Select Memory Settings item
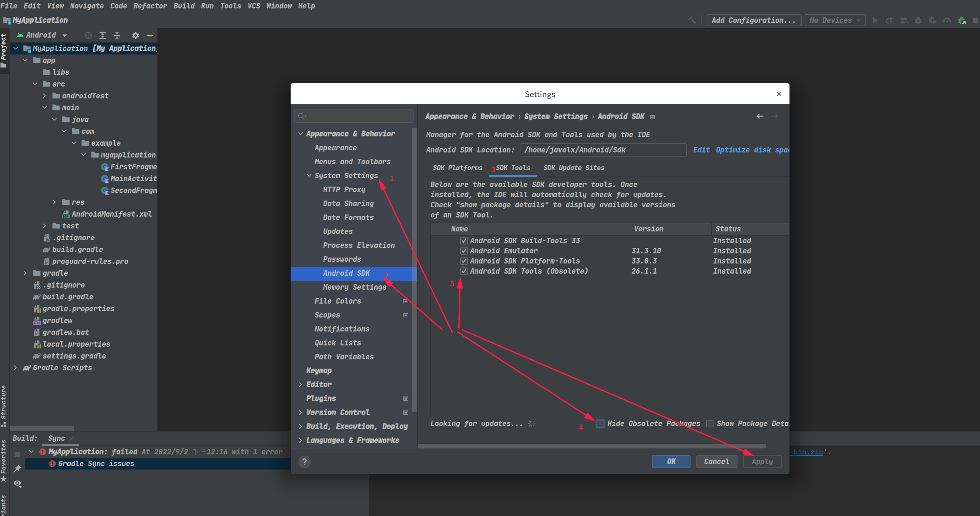Image resolution: width=980 pixels, height=516 pixels. pyautogui.click(x=354, y=287)
